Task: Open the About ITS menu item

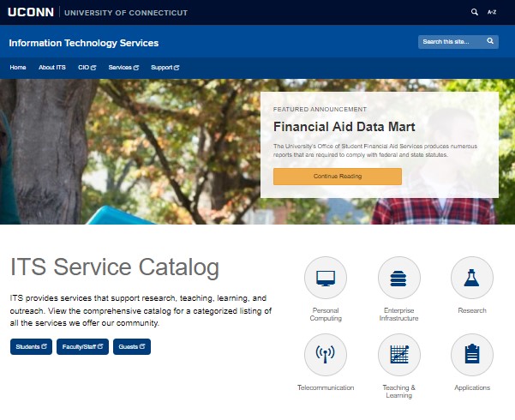Action: pos(52,68)
